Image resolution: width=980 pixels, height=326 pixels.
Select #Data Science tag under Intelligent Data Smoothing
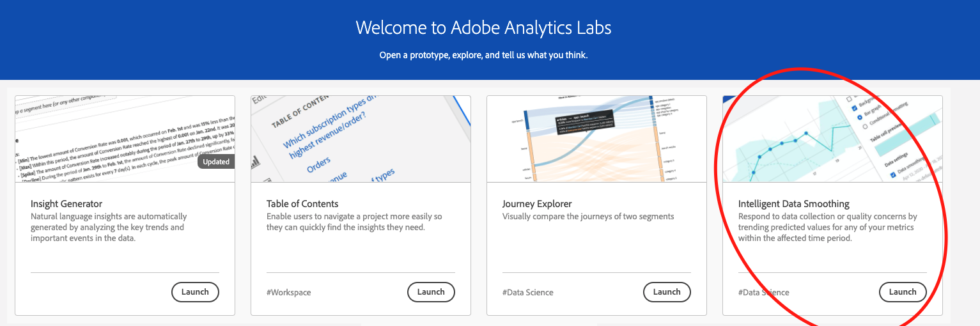tap(764, 293)
